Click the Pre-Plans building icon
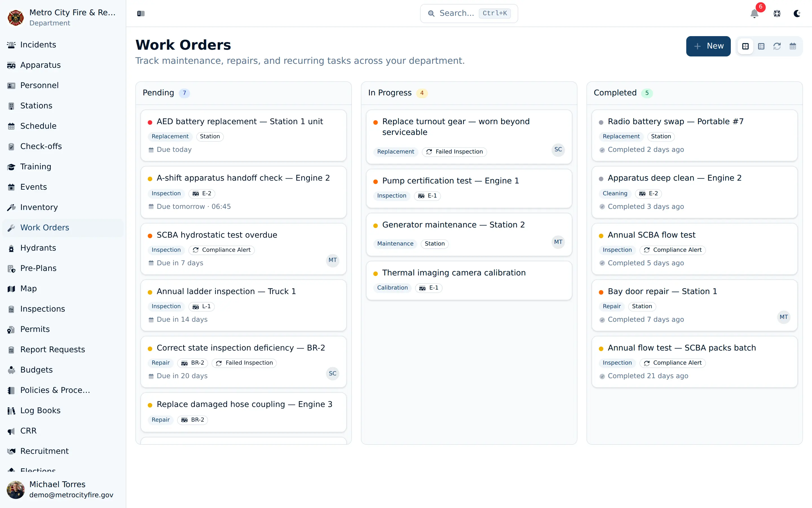This screenshot has height=508, width=812. tap(11, 268)
